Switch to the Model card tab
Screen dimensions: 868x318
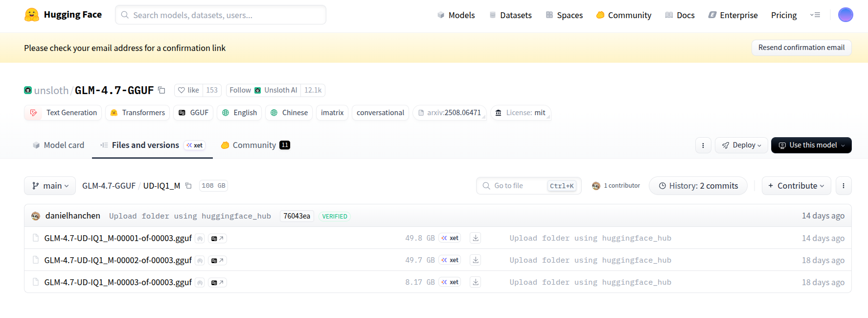[x=58, y=145]
